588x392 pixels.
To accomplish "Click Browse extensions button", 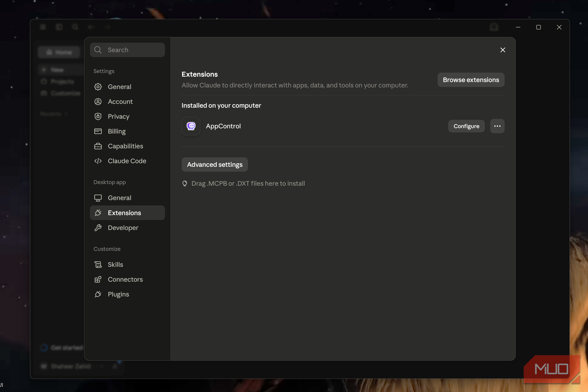I will pos(471,80).
